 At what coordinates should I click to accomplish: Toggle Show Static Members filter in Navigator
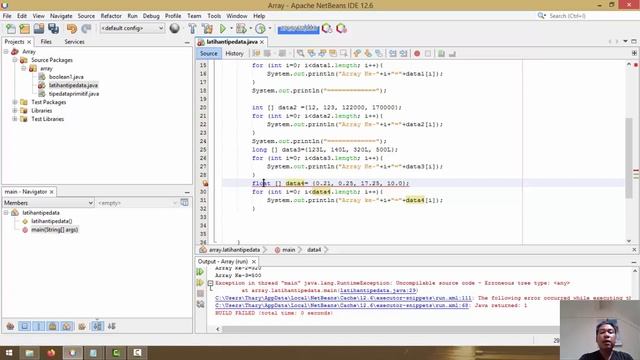[38, 326]
